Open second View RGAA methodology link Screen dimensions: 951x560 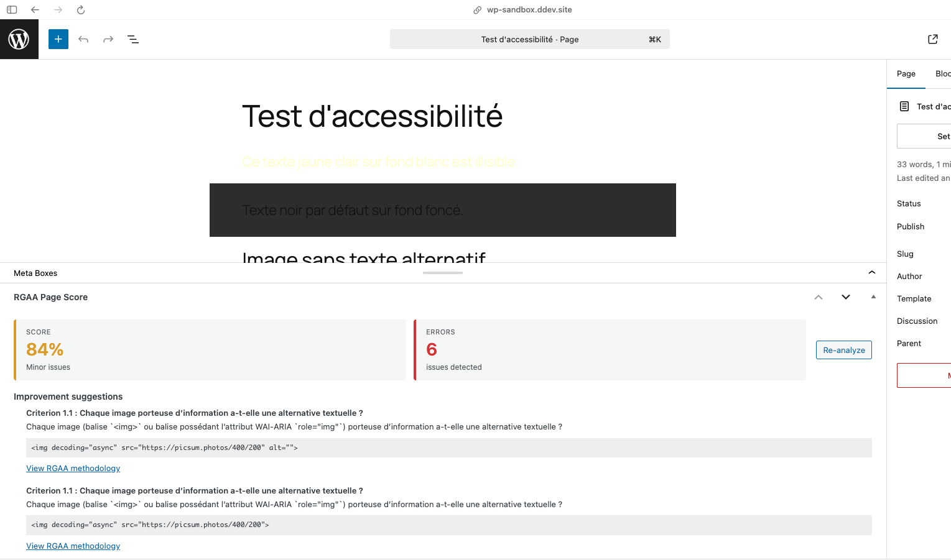73,546
